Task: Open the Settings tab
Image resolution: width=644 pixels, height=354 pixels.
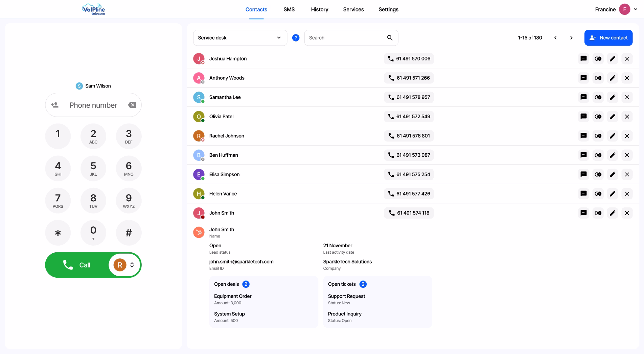Action: (388, 9)
